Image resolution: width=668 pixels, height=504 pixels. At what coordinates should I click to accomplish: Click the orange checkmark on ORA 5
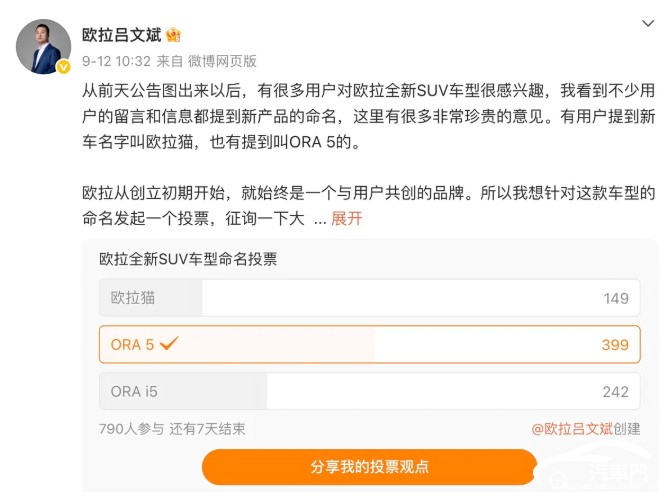click(x=169, y=343)
